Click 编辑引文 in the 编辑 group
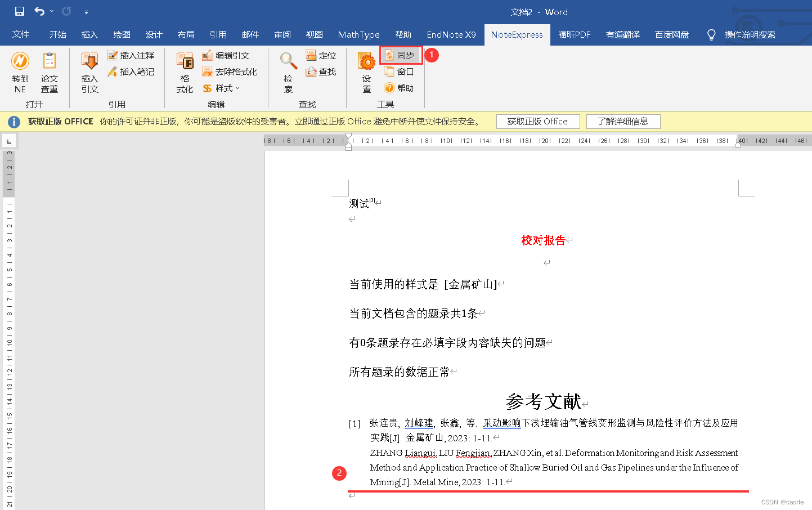Image resolution: width=812 pixels, height=510 pixels. [x=226, y=55]
